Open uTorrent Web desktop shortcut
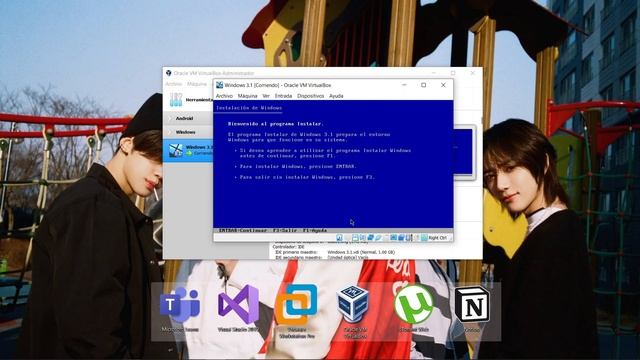Screen dimensions: 640x360 pyautogui.click(x=413, y=309)
